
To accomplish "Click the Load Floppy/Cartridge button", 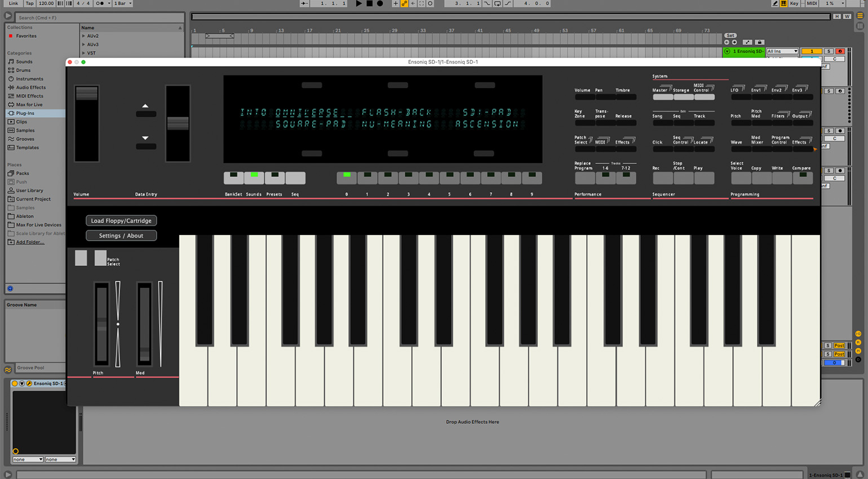I will pyautogui.click(x=121, y=220).
